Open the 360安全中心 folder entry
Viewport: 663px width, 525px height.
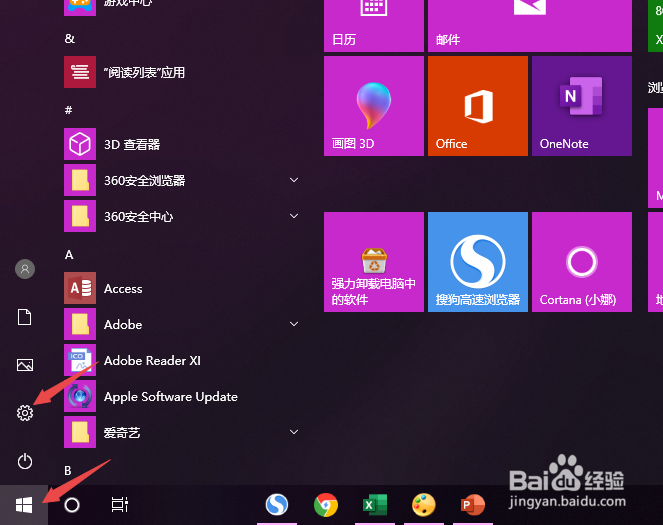point(182,216)
